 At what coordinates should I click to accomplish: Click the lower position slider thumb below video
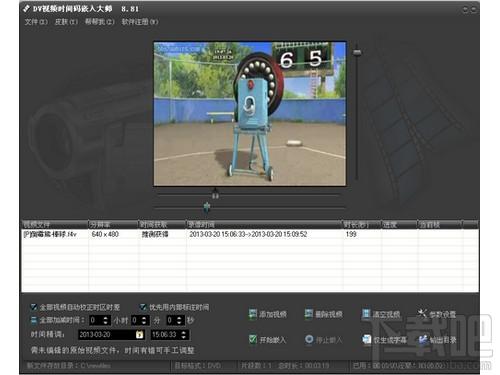(207, 207)
